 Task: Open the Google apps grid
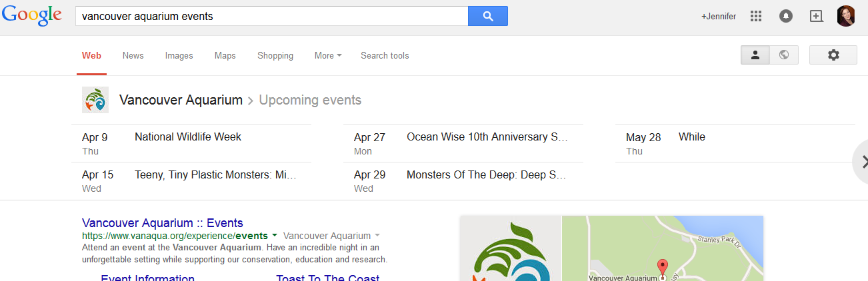755,16
